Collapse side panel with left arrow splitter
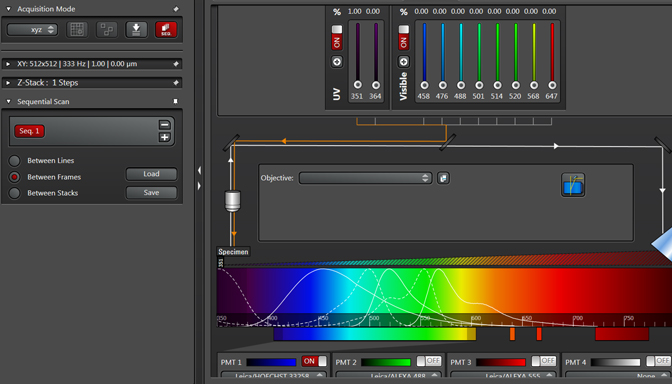Viewport: 672px width, 384px height. point(199,171)
